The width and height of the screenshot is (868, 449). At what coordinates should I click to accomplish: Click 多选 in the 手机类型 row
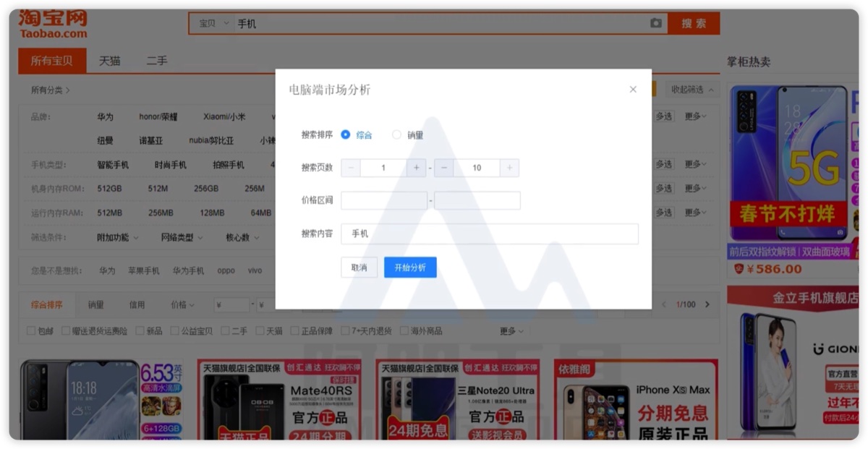[664, 164]
